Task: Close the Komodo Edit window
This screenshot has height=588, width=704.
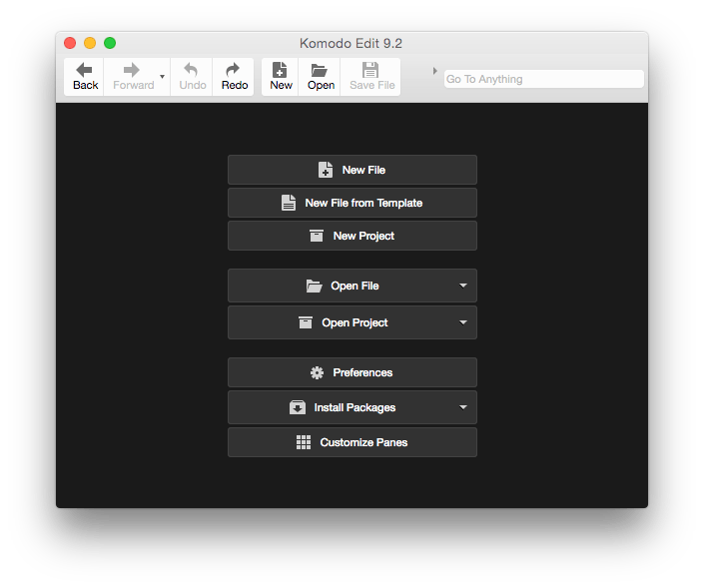Action: [x=70, y=43]
